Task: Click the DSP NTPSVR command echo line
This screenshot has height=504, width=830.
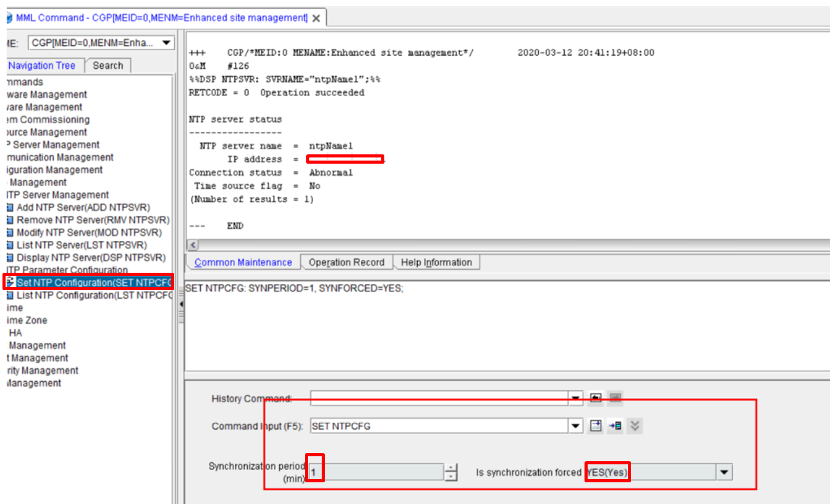Action: click(x=285, y=79)
